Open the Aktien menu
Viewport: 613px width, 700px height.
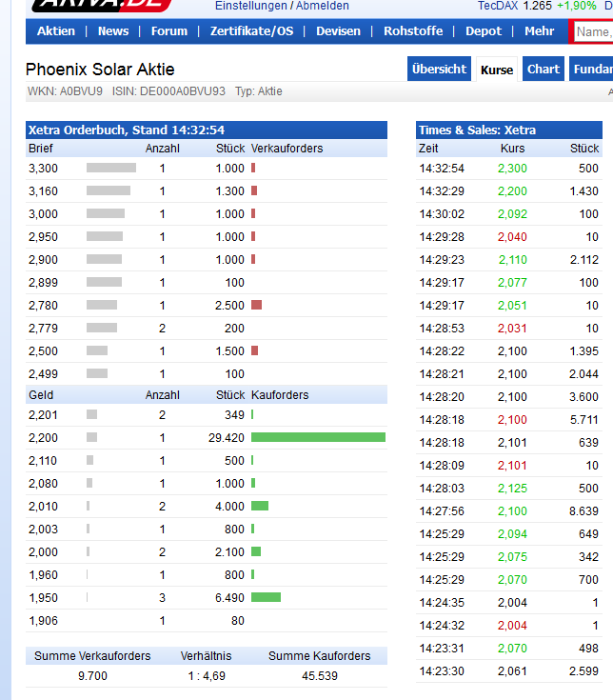pyautogui.click(x=56, y=31)
